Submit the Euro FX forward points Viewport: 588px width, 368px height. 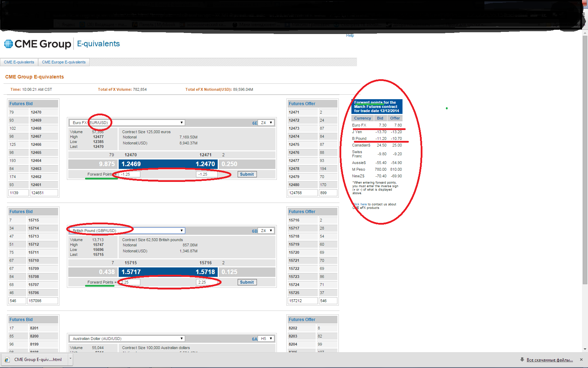click(247, 174)
